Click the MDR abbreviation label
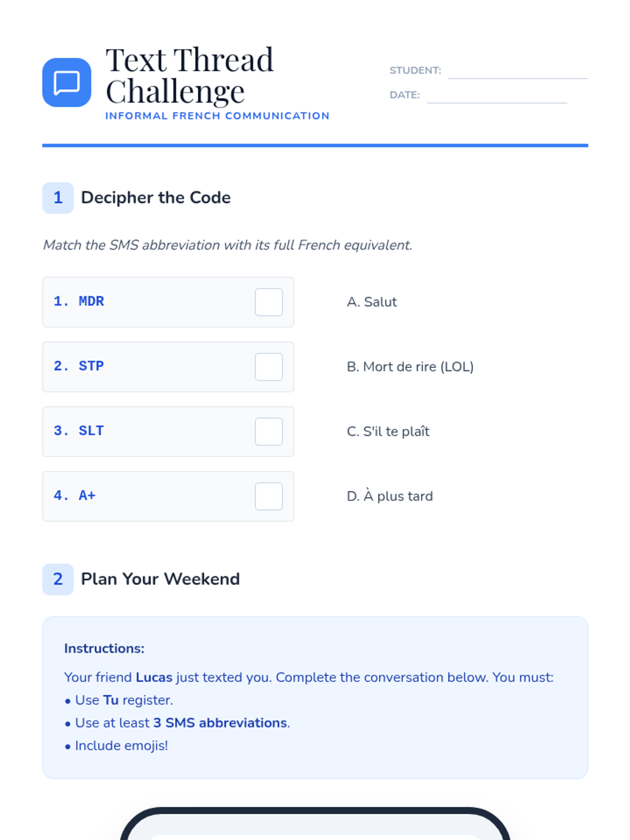The height and width of the screenshot is (840, 630). coord(91,301)
